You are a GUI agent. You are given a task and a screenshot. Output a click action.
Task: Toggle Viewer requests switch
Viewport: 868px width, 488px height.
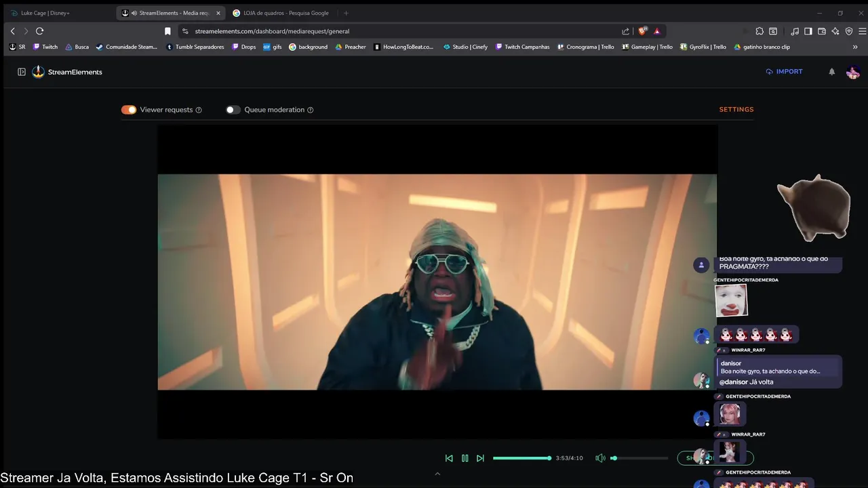point(129,110)
